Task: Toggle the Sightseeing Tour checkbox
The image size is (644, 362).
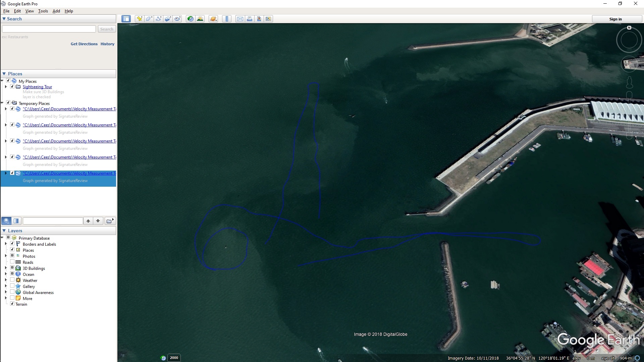Action: click(x=12, y=86)
